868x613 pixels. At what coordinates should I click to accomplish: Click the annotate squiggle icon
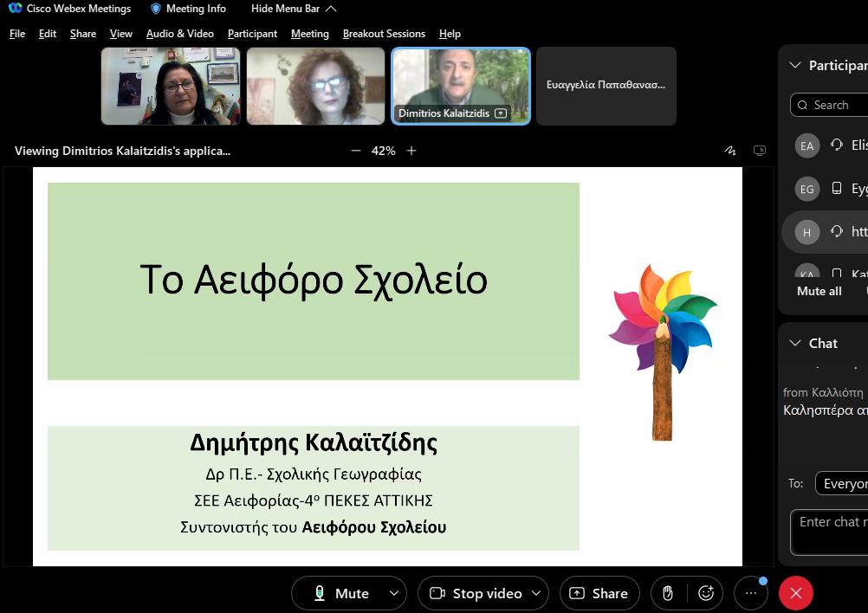[729, 151]
